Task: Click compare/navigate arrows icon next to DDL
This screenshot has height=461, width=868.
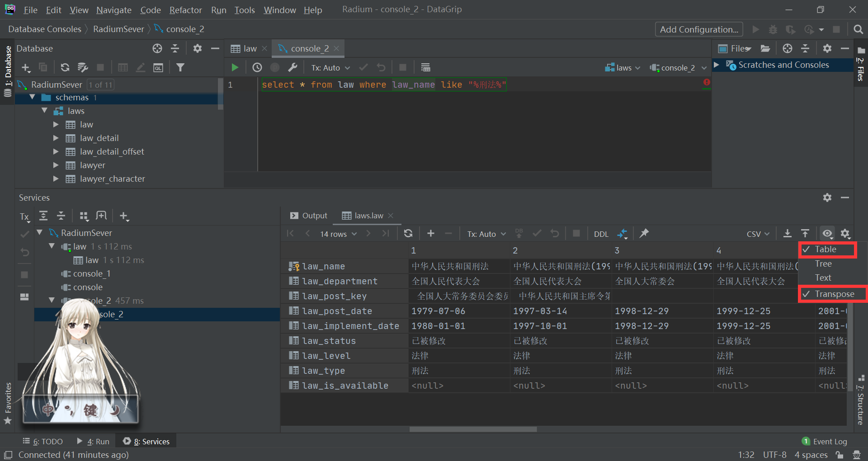Action: click(x=623, y=234)
